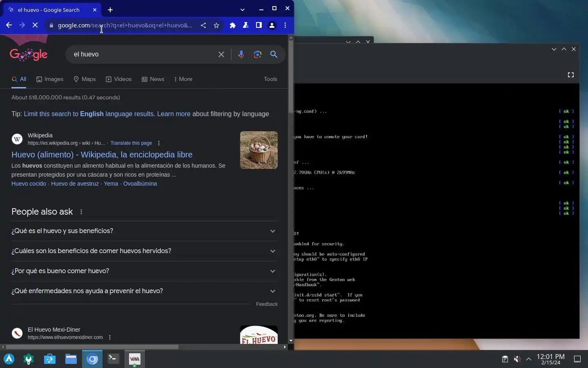Screen dimensions: 588x368
Task: Switch to the Images tab
Action: pos(50,79)
